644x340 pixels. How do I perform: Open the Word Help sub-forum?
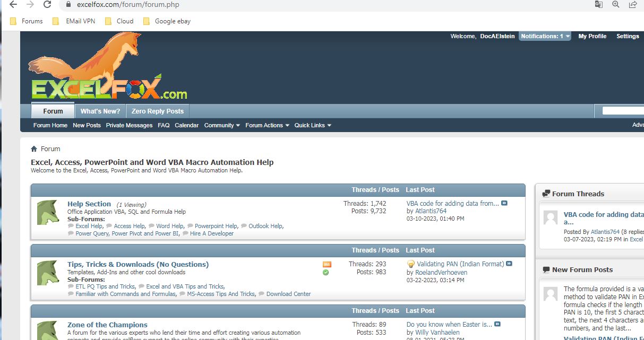(x=170, y=226)
